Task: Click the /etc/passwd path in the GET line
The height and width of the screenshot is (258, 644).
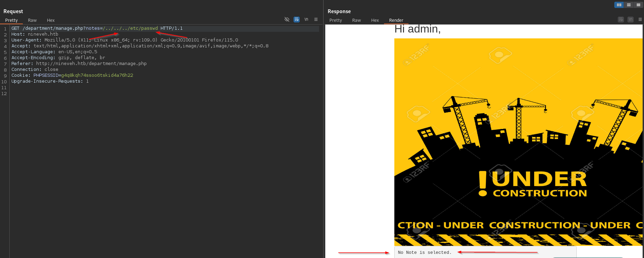Action: pos(144,28)
